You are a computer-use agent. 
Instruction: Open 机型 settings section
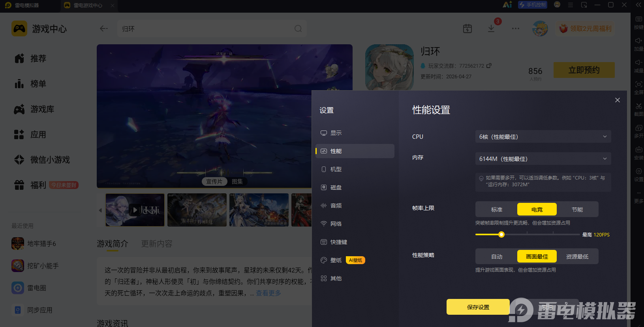[355, 169]
